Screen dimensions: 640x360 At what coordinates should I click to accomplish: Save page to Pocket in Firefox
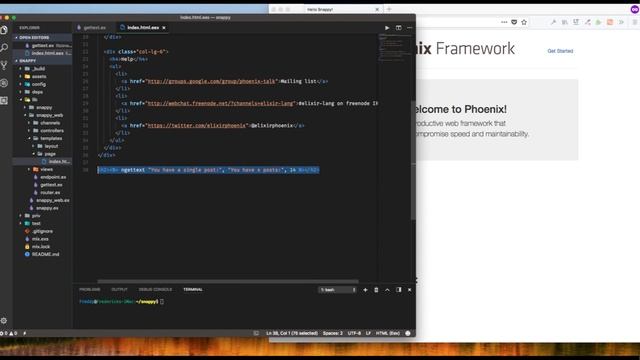point(514,22)
